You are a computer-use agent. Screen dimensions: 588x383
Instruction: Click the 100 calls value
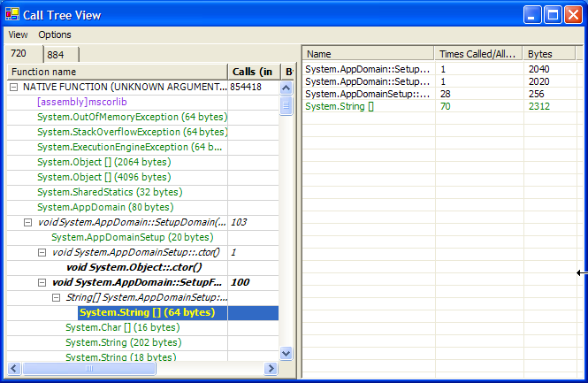click(x=240, y=282)
